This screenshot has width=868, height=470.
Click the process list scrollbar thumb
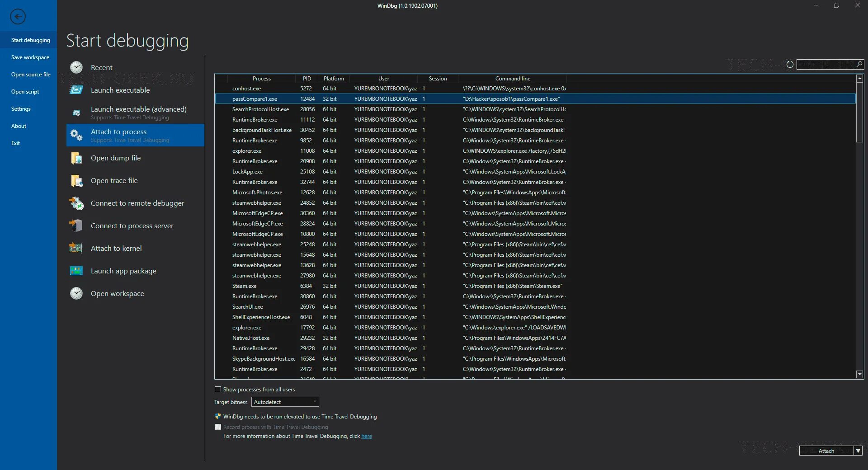tap(860, 112)
